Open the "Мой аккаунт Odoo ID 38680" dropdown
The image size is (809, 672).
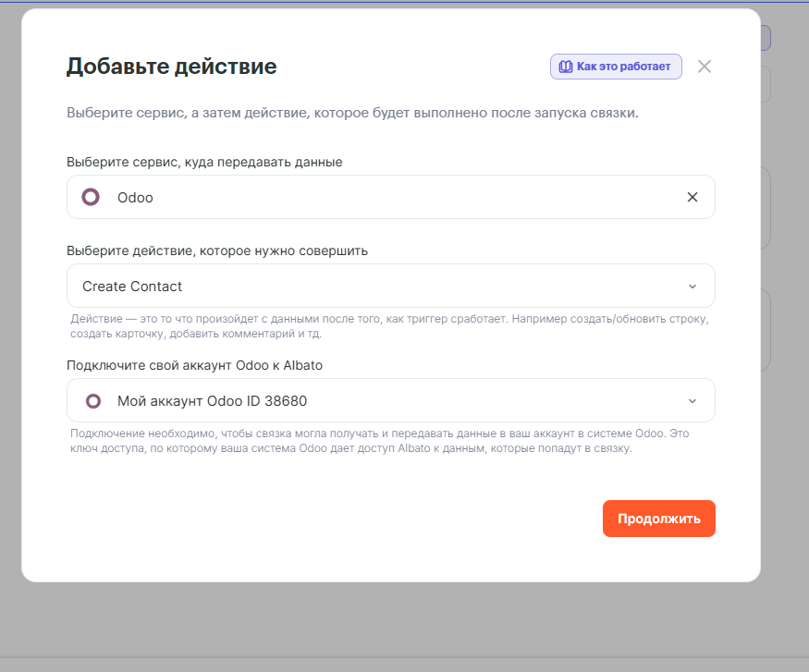(x=370, y=401)
